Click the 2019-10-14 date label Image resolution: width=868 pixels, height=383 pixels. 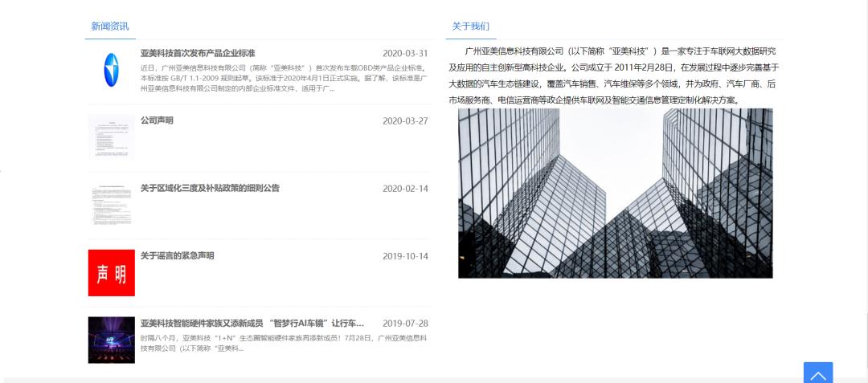(x=405, y=256)
